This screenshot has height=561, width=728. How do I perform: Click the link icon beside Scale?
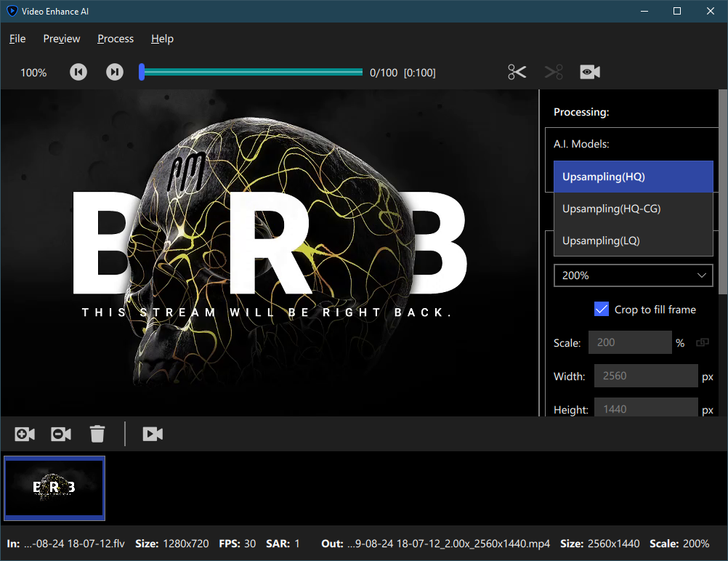point(702,343)
